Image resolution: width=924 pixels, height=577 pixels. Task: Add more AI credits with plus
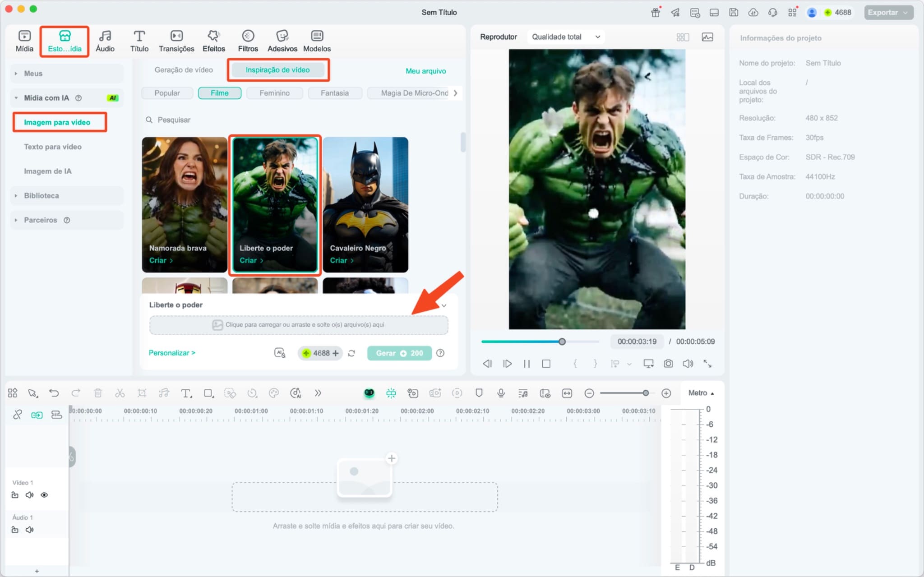coord(335,353)
